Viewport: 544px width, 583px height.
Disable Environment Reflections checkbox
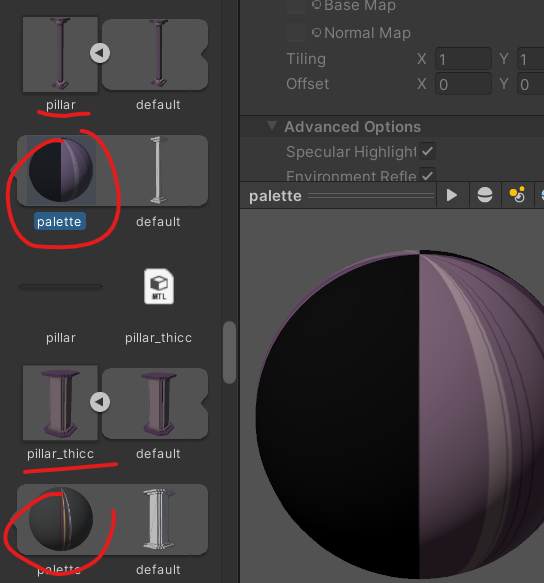[x=427, y=174]
